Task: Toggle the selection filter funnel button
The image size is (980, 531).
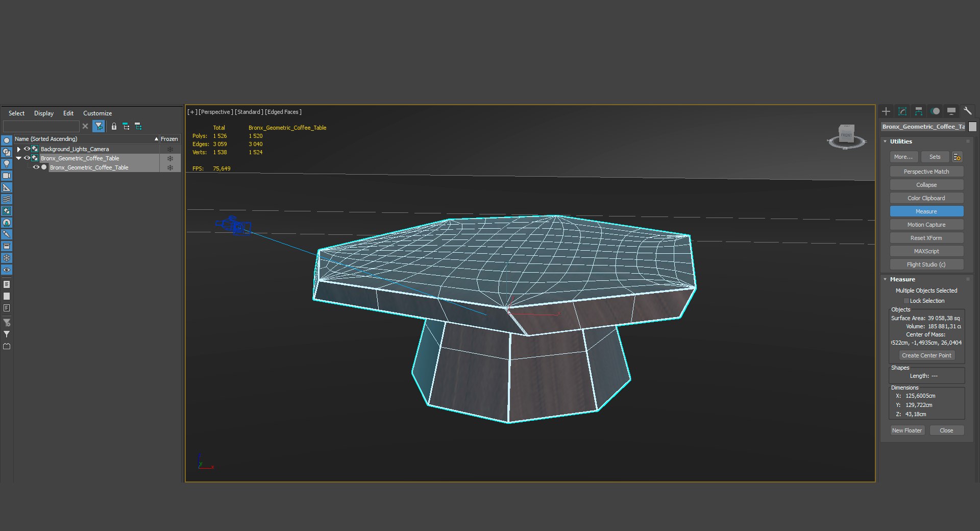Action: tap(99, 126)
